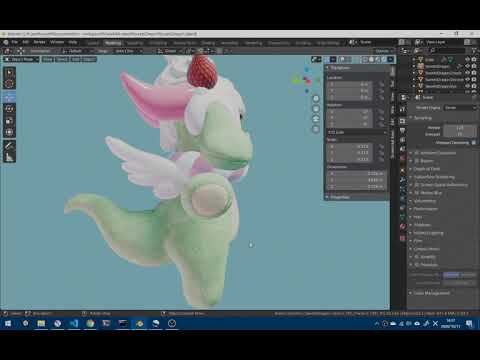Choose the Scale tool icon
Screen dimensions: 480x360
tap(9, 120)
